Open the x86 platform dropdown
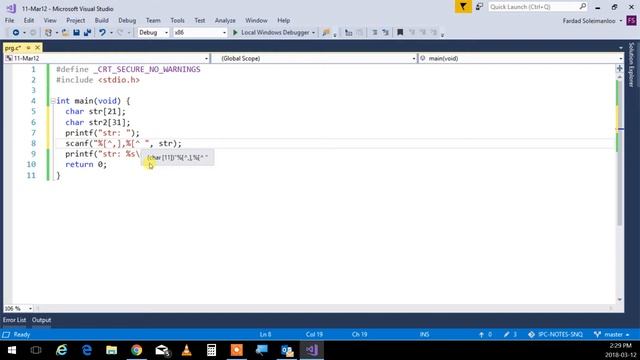 click(x=200, y=32)
